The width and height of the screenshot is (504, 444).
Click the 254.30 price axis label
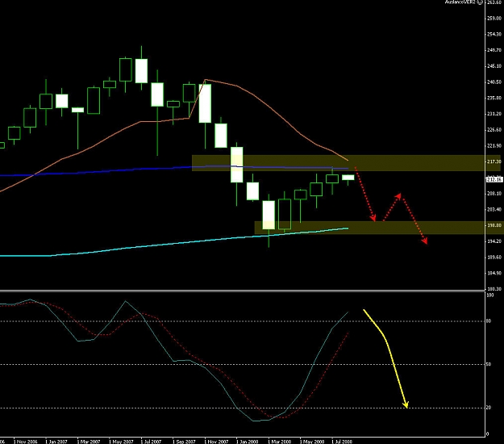point(494,34)
